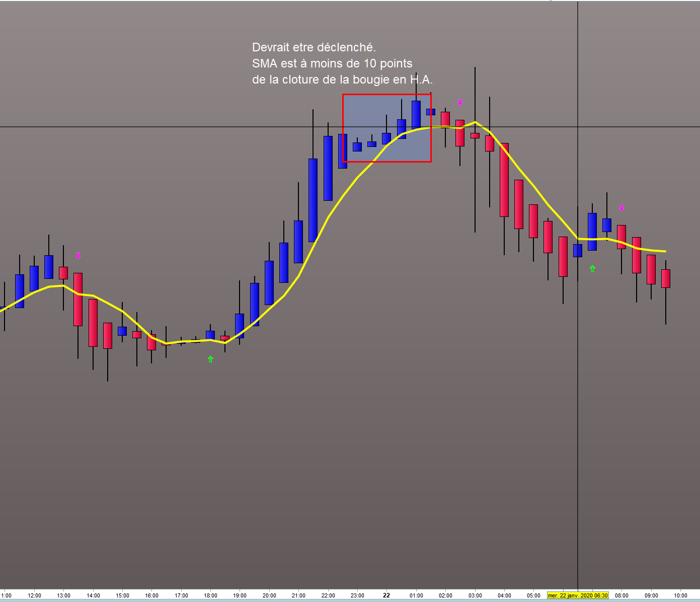Screen dimensions: 700x602
Task: Click the text "de la cloture de la bougie en H.A."
Action: 342,80
